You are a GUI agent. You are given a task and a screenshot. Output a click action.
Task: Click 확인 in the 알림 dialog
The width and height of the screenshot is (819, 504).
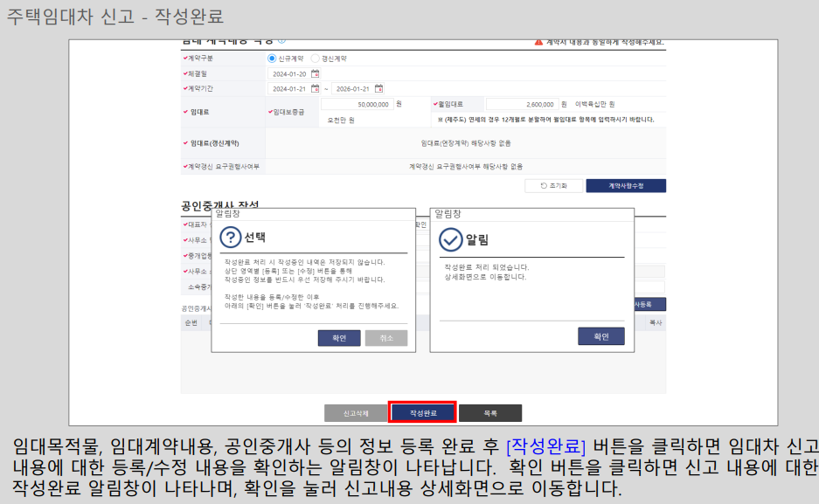[x=602, y=335]
